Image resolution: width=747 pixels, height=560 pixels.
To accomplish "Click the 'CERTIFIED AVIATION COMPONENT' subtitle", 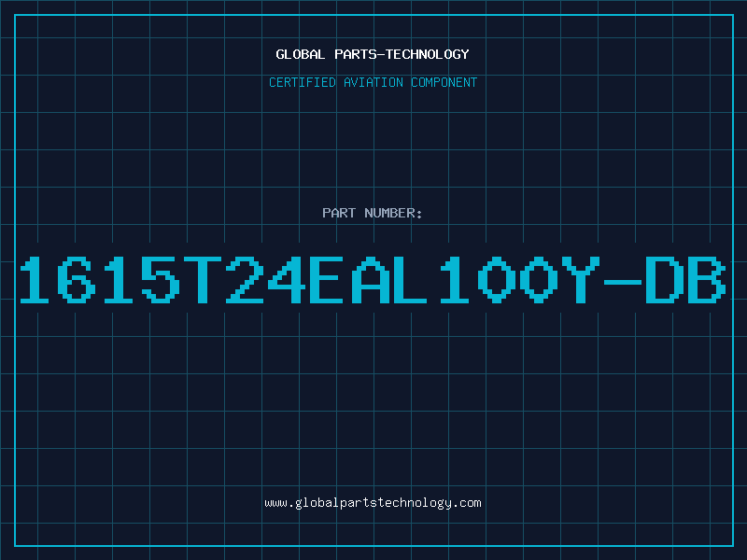I will tap(373, 82).
